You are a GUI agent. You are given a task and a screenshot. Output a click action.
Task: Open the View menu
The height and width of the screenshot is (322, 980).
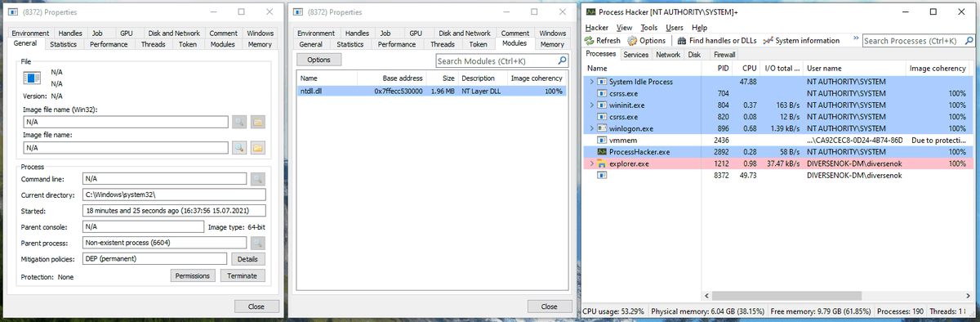(x=625, y=28)
